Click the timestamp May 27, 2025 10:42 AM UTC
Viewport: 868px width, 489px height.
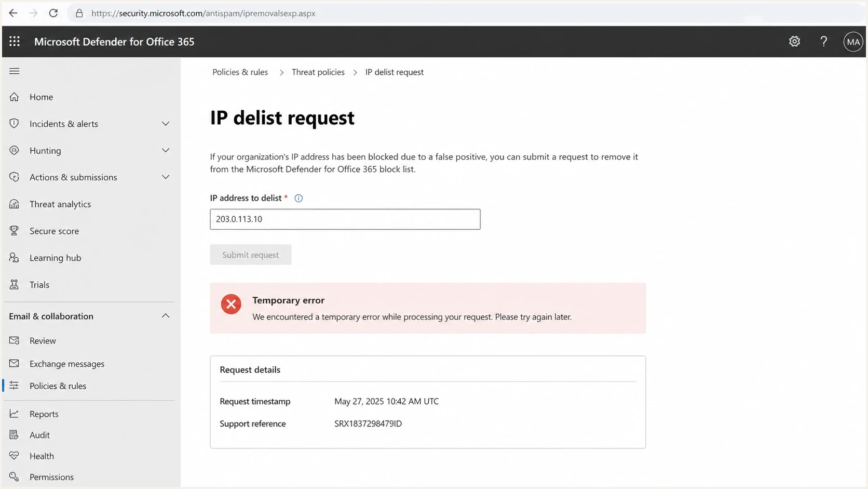[387, 401]
